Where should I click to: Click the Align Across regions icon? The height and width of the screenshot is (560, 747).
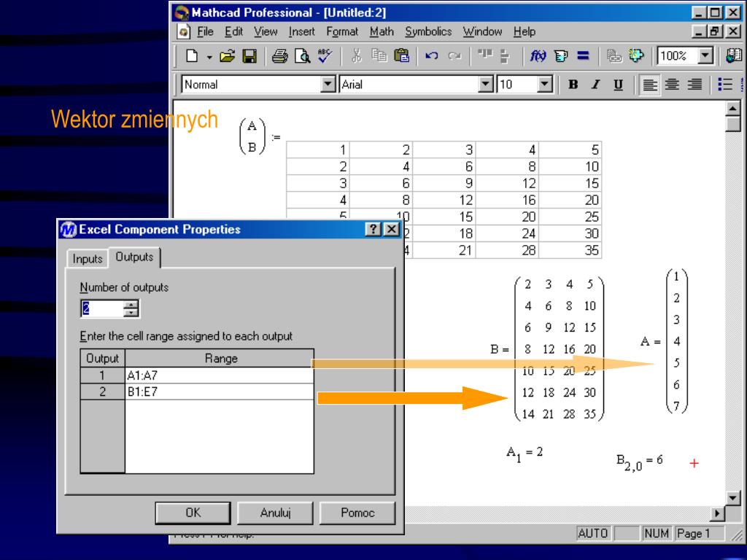tap(485, 54)
